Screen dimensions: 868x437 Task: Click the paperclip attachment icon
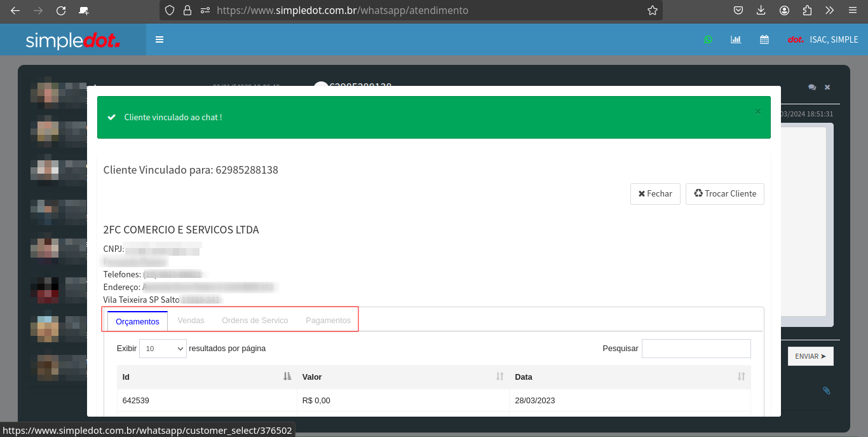826,391
